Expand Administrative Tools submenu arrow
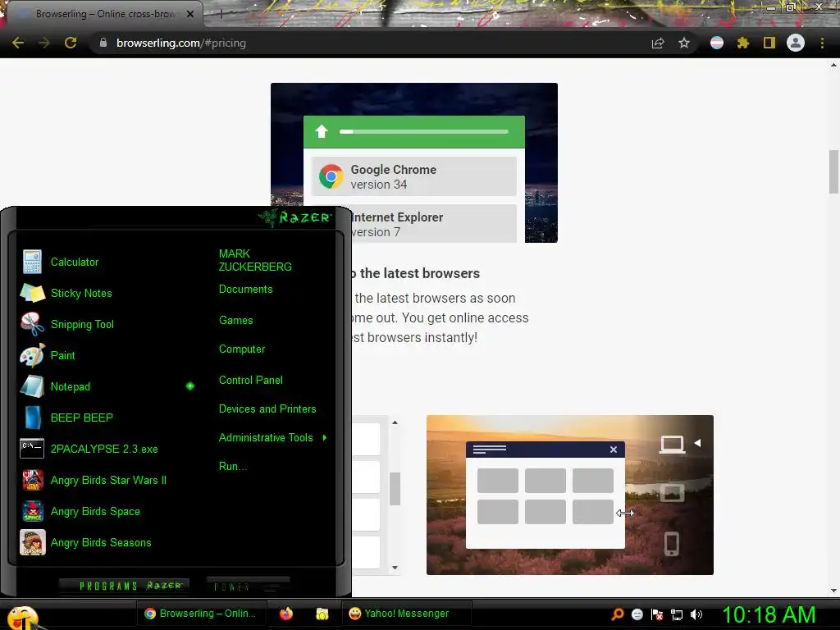The width and height of the screenshot is (840, 630). pyautogui.click(x=325, y=438)
